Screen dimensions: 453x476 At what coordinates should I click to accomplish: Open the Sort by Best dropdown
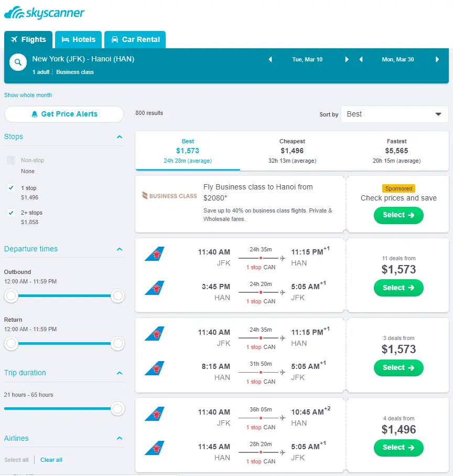[x=394, y=114]
